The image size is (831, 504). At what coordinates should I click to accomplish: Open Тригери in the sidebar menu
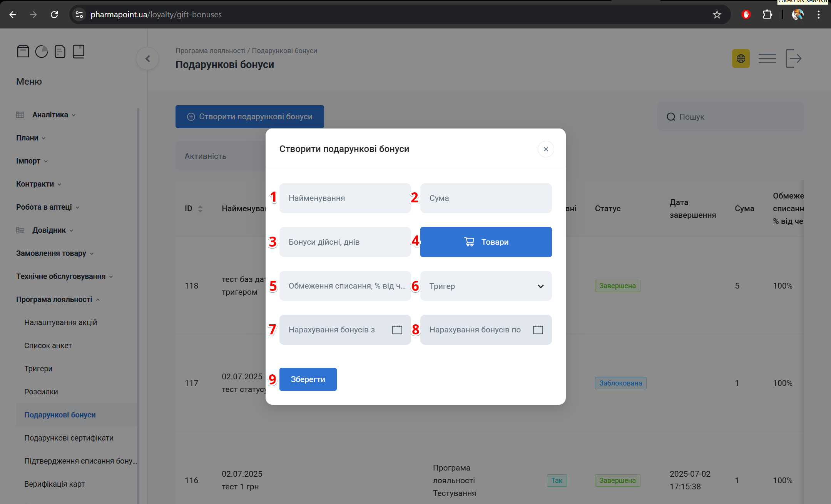(x=38, y=369)
